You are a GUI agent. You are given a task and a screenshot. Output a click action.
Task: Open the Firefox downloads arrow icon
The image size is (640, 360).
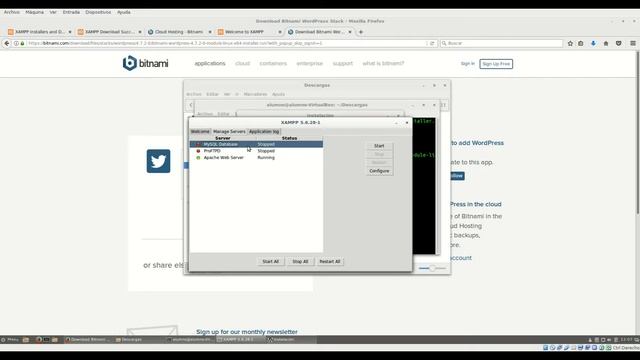(593, 43)
